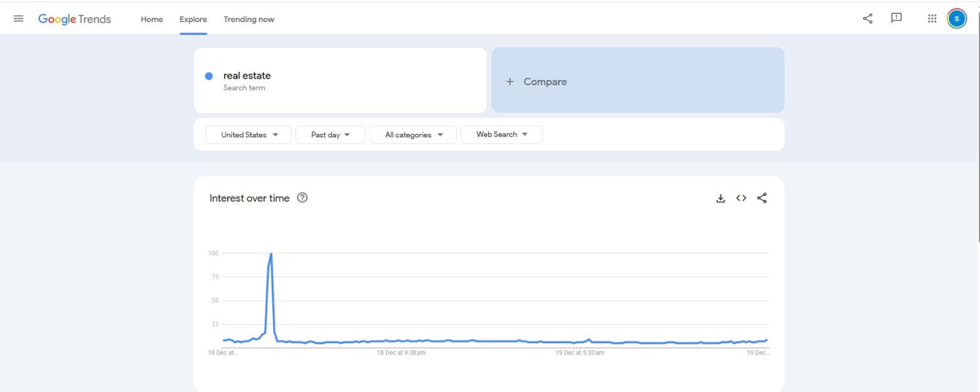Open the hamburger main menu
The width and height of the screenshot is (980, 392).
coord(18,19)
